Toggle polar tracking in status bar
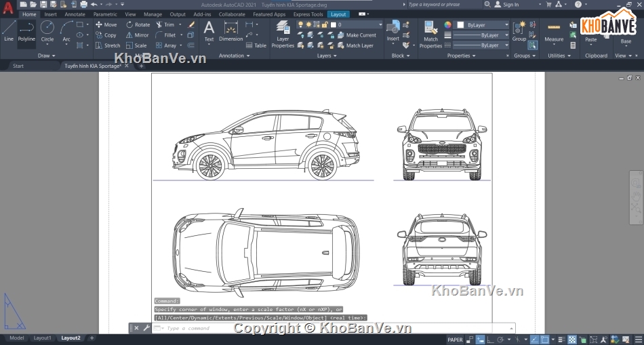 pos(501,340)
